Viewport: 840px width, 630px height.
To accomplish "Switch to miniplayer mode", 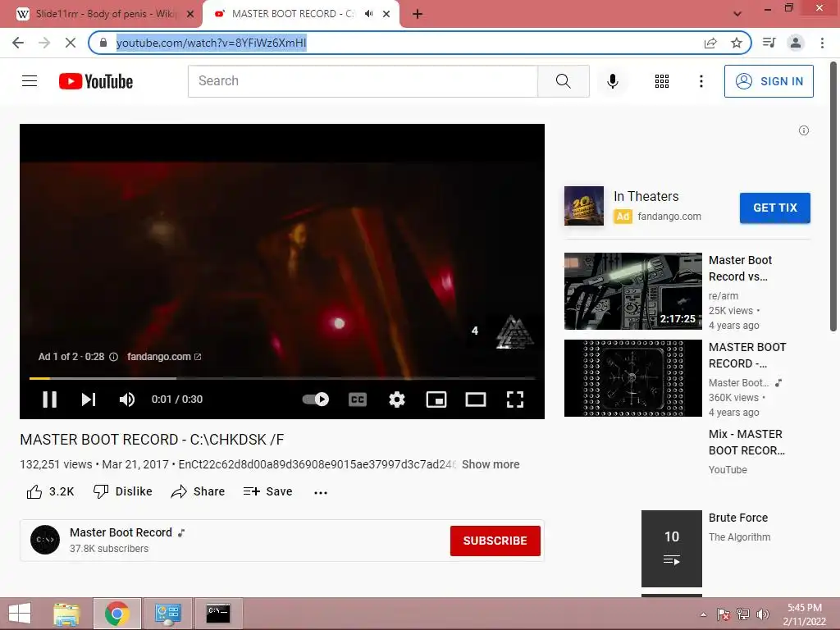I will pos(436,399).
